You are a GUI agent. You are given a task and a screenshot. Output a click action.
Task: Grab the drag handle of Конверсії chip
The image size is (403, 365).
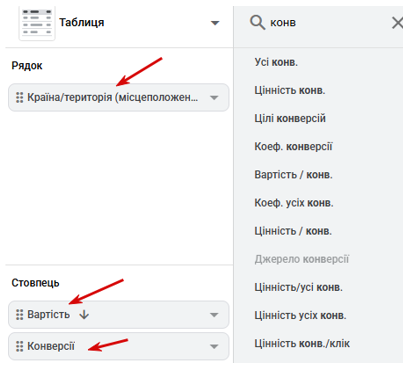pyautogui.click(x=19, y=346)
